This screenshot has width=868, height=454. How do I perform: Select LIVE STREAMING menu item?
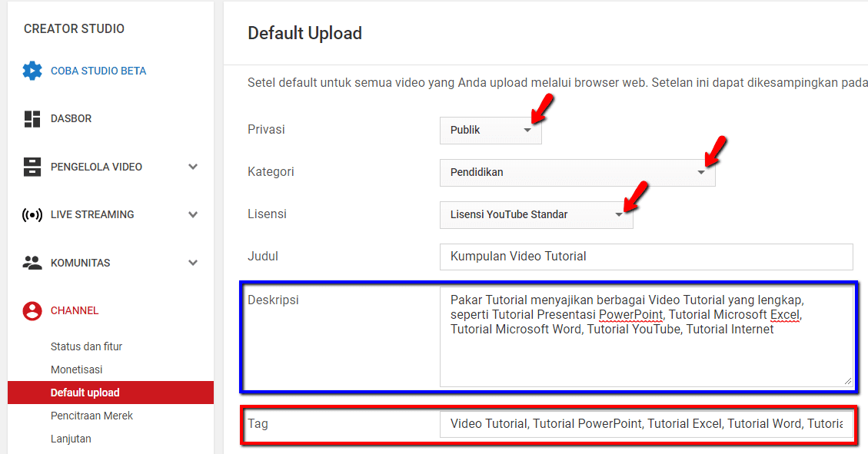92,214
